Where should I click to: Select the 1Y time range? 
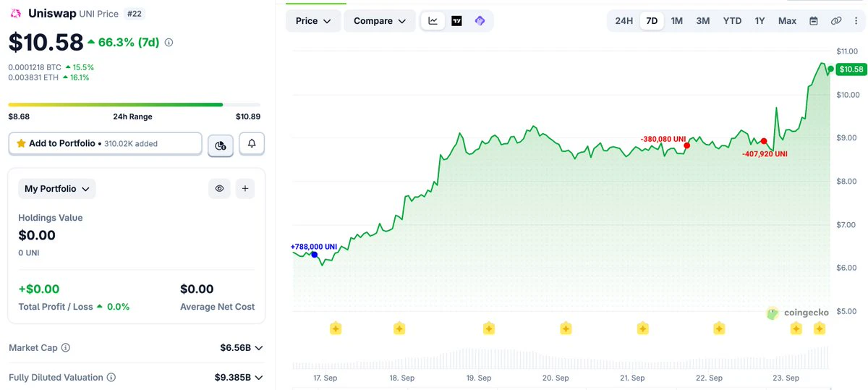[x=759, y=21]
